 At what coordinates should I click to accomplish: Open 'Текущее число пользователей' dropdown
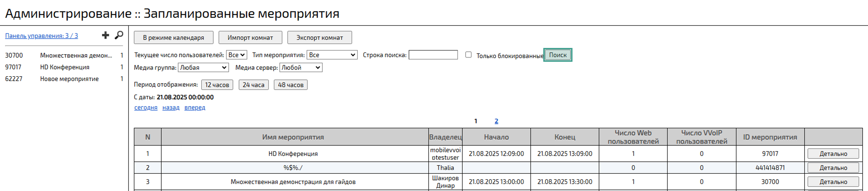pos(237,55)
